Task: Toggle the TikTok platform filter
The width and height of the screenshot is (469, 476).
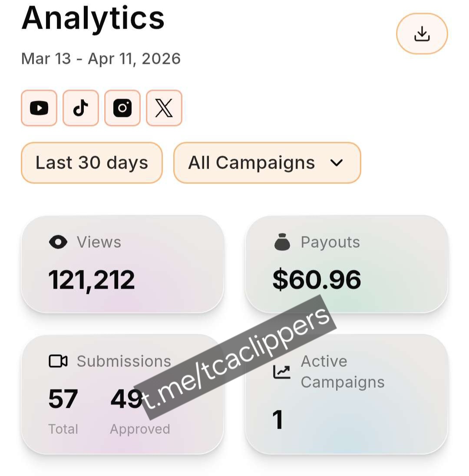Action: point(81,108)
